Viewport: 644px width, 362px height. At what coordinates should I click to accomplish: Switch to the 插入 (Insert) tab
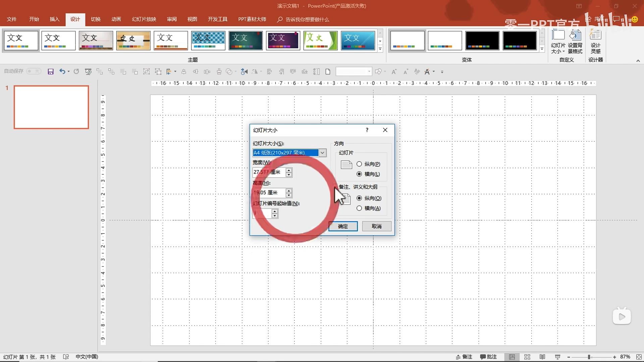click(x=54, y=19)
